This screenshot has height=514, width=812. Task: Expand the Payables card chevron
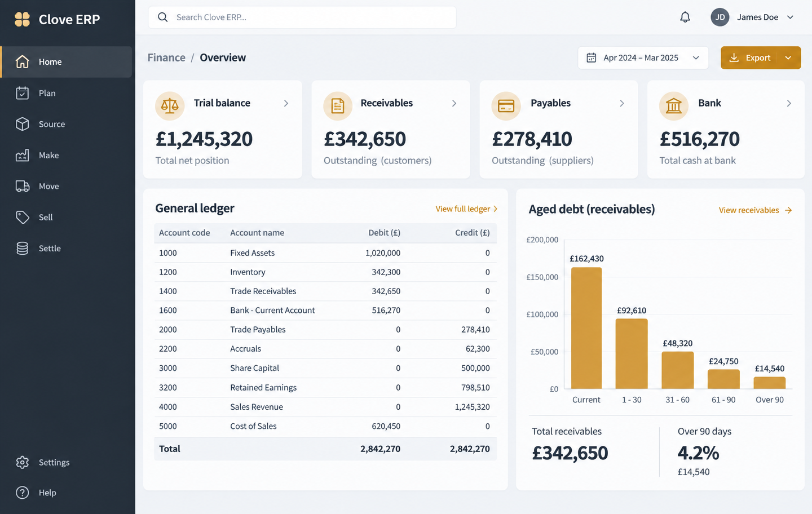(x=622, y=103)
